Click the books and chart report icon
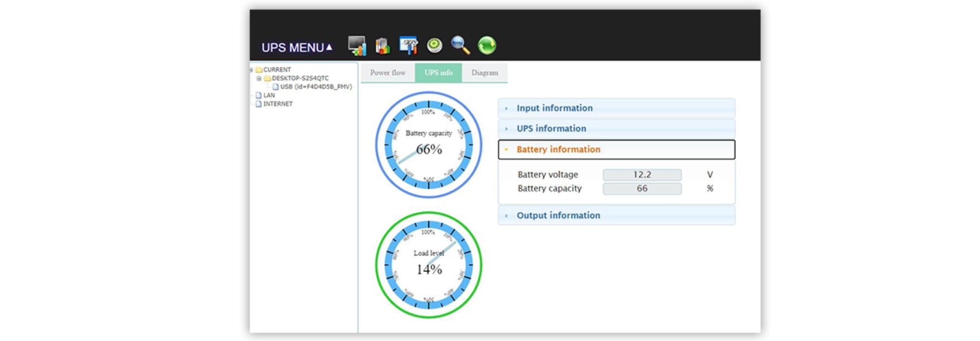This screenshot has width=980, height=341. click(x=382, y=46)
